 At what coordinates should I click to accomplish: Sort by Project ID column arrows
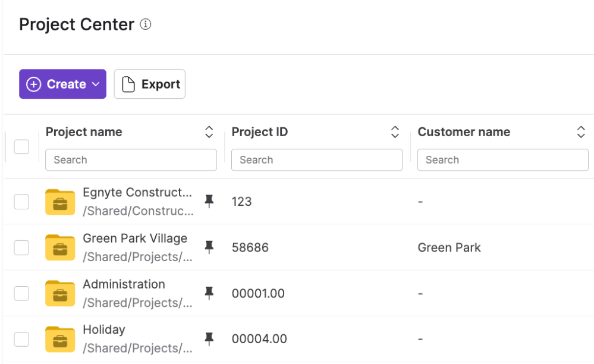[x=395, y=132]
